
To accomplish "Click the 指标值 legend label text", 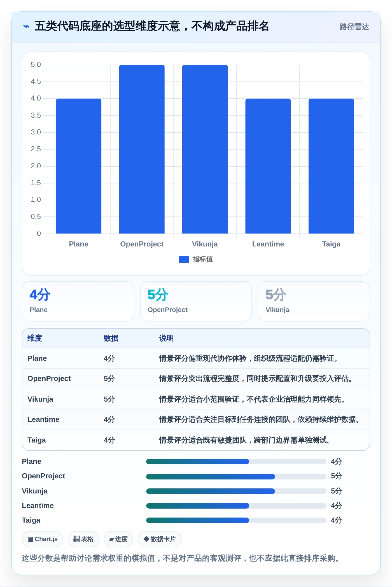I will click(202, 259).
